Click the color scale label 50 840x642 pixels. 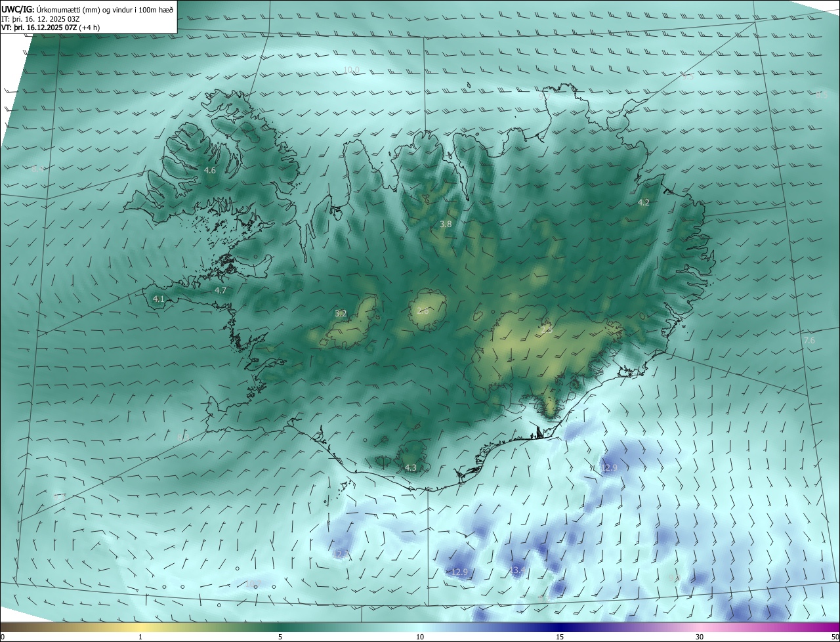click(835, 637)
